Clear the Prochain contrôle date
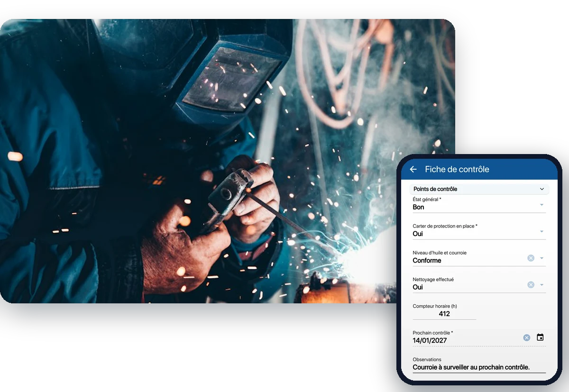The image size is (569, 392). coord(526,337)
